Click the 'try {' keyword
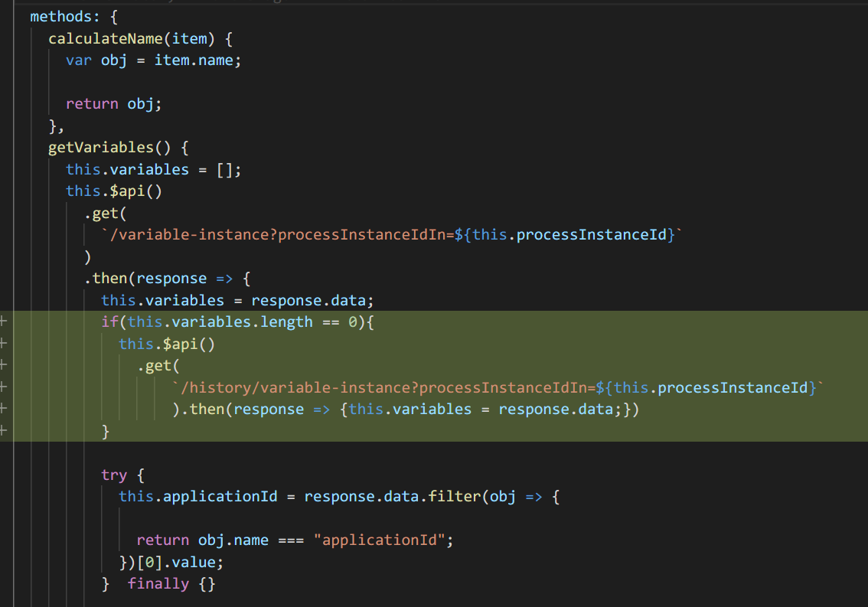This screenshot has height=607, width=868. click(122, 475)
